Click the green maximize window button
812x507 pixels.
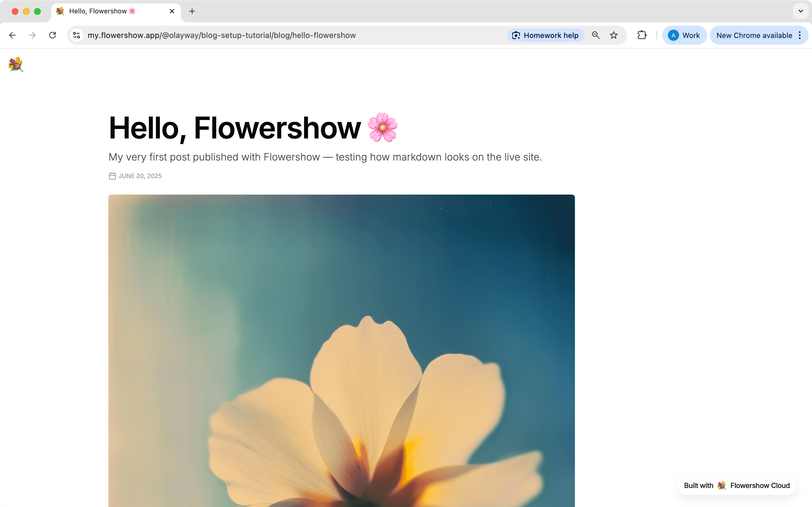point(38,11)
